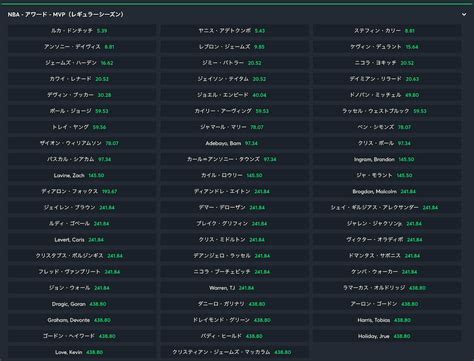This screenshot has height=361, width=474.
Task: Choose ジョエル・エンビード at 40.04
Action: pyautogui.click(x=234, y=95)
